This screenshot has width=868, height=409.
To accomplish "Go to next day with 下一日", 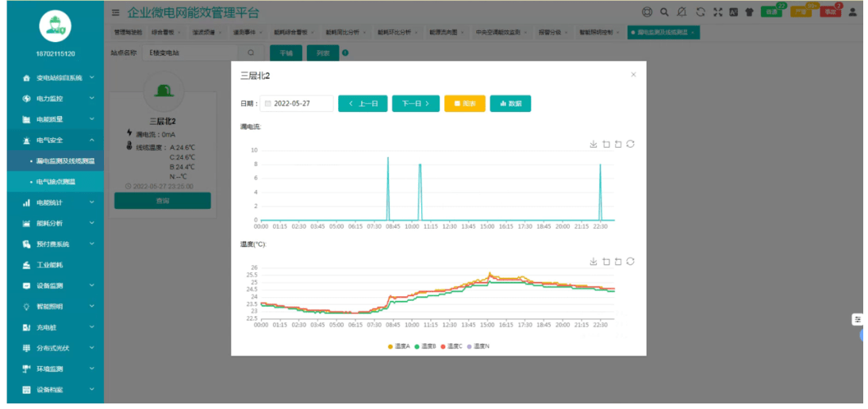I will pyautogui.click(x=416, y=103).
